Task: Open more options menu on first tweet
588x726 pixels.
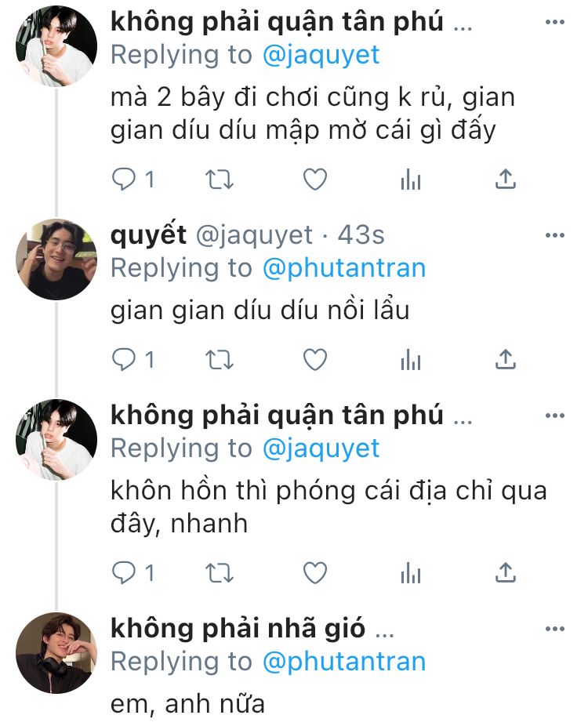Action: 554,22
